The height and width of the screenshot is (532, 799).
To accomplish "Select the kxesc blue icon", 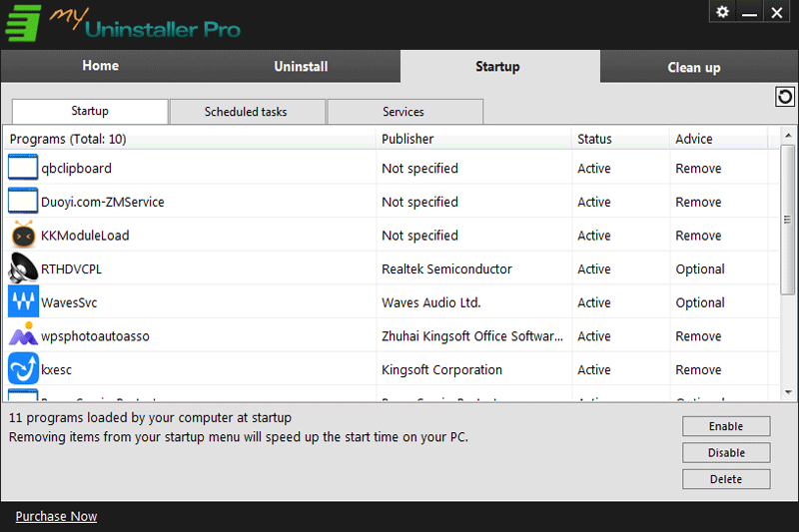I will tap(23, 368).
